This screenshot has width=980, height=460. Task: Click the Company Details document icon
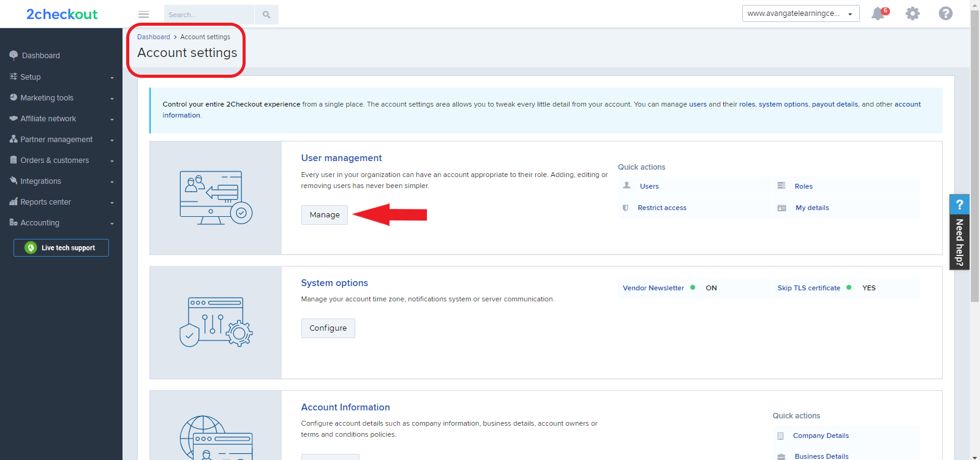tap(780, 436)
